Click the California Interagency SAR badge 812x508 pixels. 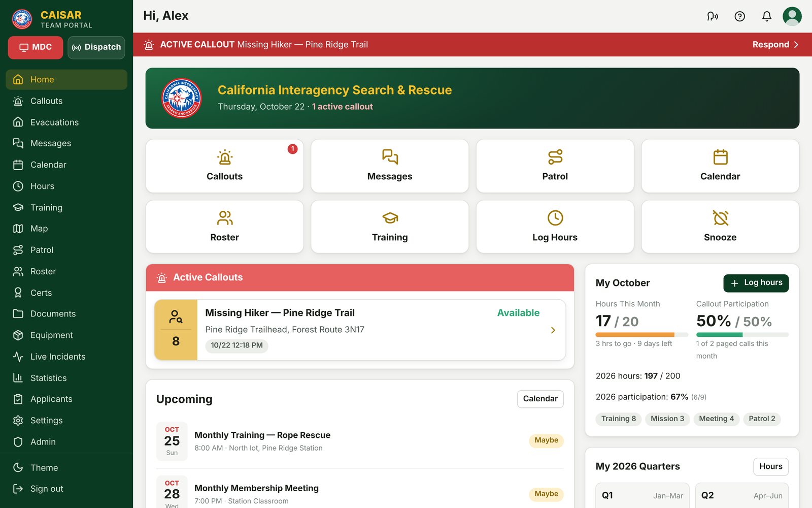[x=182, y=98]
